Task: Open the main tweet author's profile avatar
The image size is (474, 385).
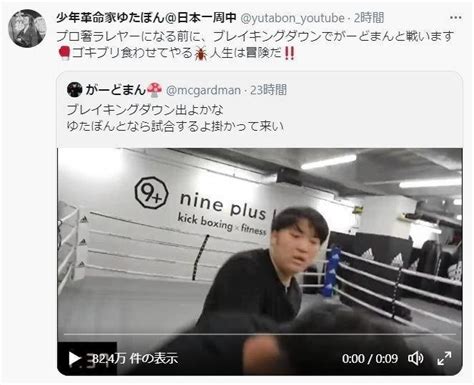Action: click(x=27, y=28)
